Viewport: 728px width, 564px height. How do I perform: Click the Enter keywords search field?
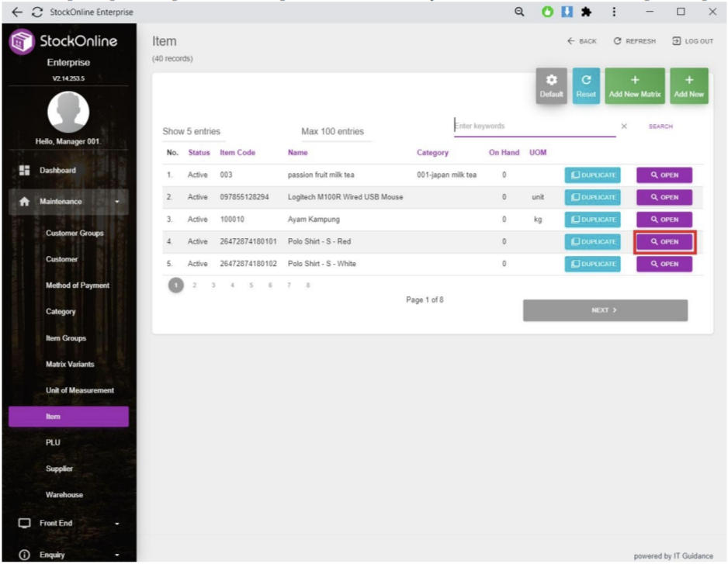(534, 126)
